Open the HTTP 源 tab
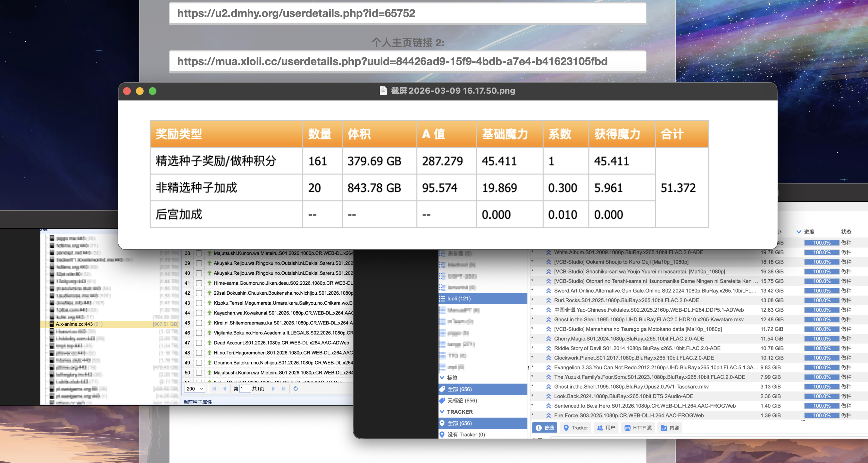 (x=638, y=428)
